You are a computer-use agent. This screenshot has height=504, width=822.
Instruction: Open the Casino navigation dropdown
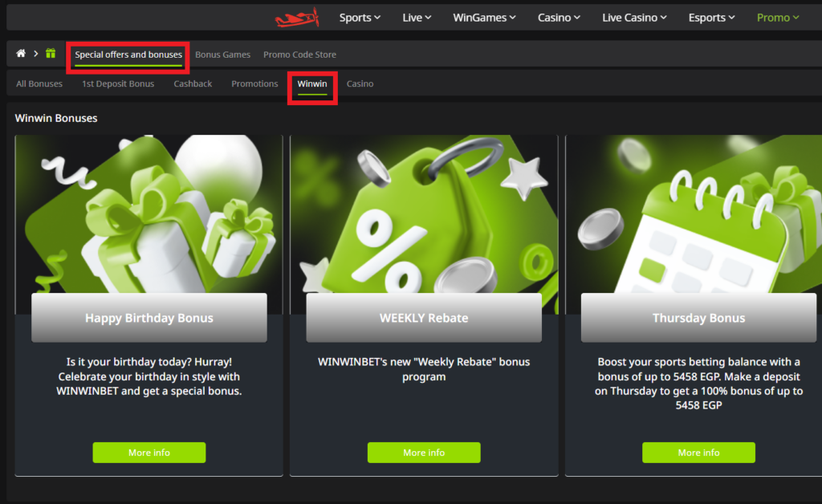(x=560, y=18)
